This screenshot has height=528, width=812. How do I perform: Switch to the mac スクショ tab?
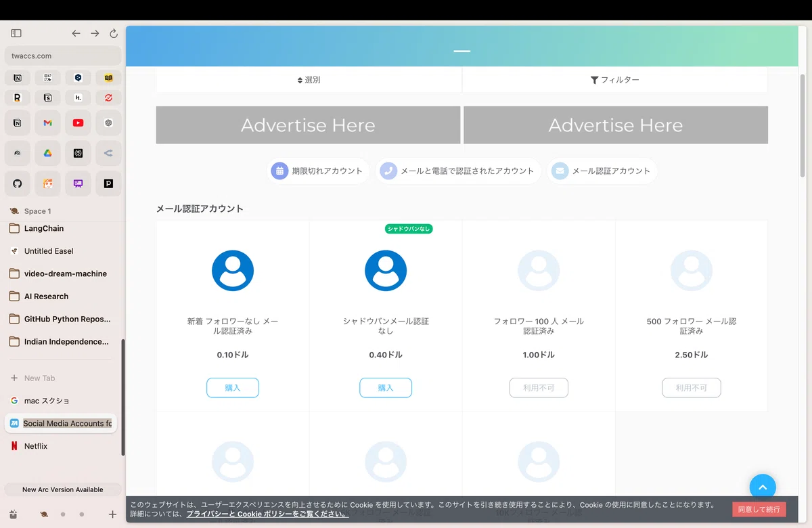coord(63,401)
